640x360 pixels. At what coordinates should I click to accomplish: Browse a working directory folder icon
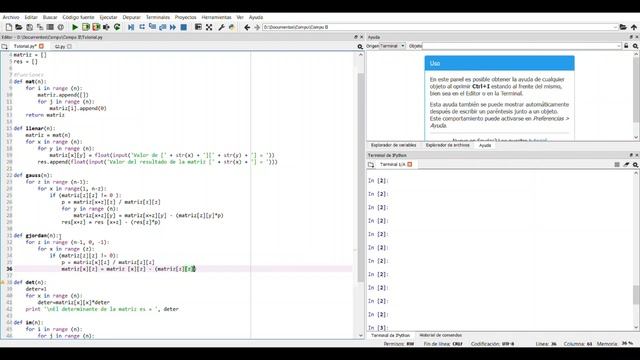pos(623,27)
